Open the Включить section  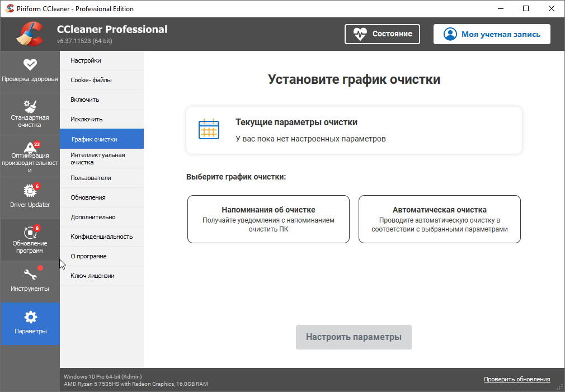coord(102,100)
